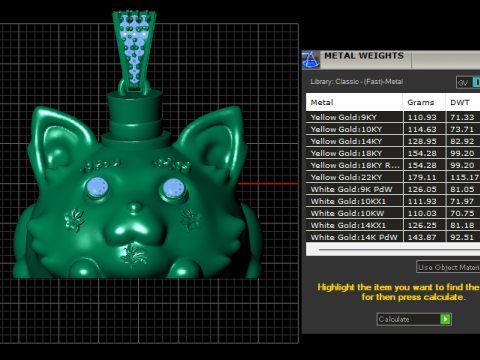Click the cat model's left gem eye
Image resolution: width=480 pixels, height=360 pixels.
tap(97, 188)
